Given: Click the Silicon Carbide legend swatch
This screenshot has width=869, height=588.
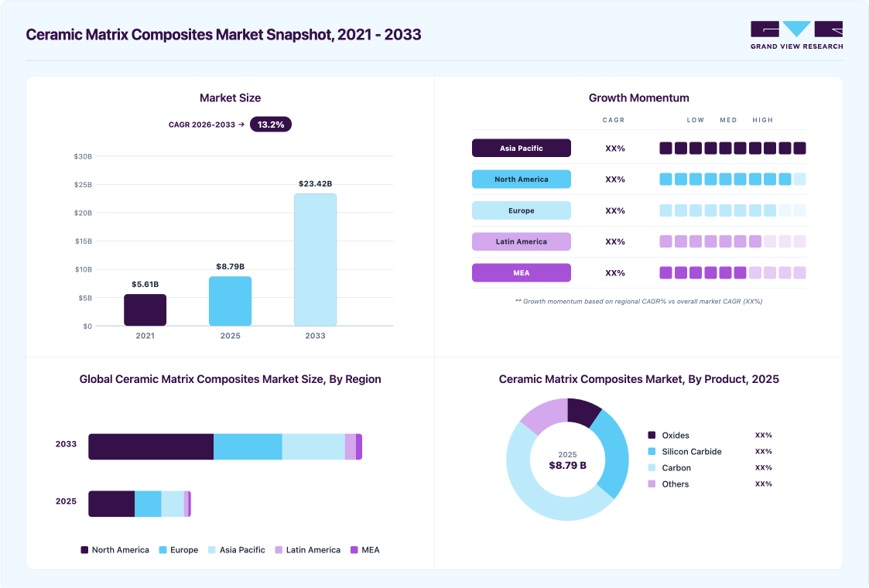Looking at the screenshot, I should point(652,451).
